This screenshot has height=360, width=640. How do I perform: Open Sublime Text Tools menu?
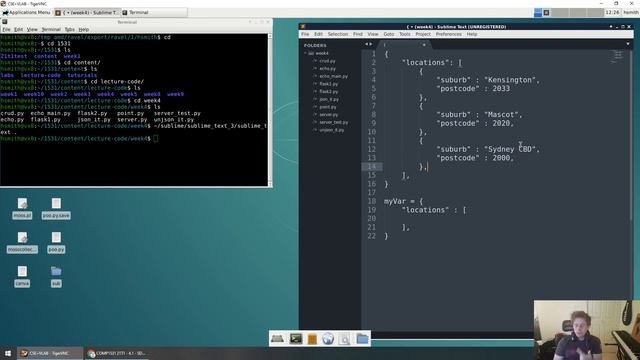[x=404, y=34]
